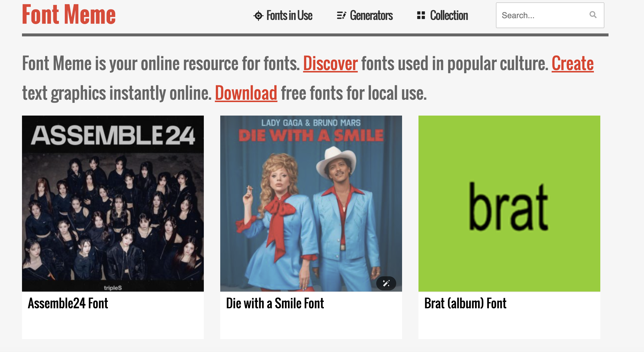Follow the Discover link
644x352 pixels.
coord(331,63)
